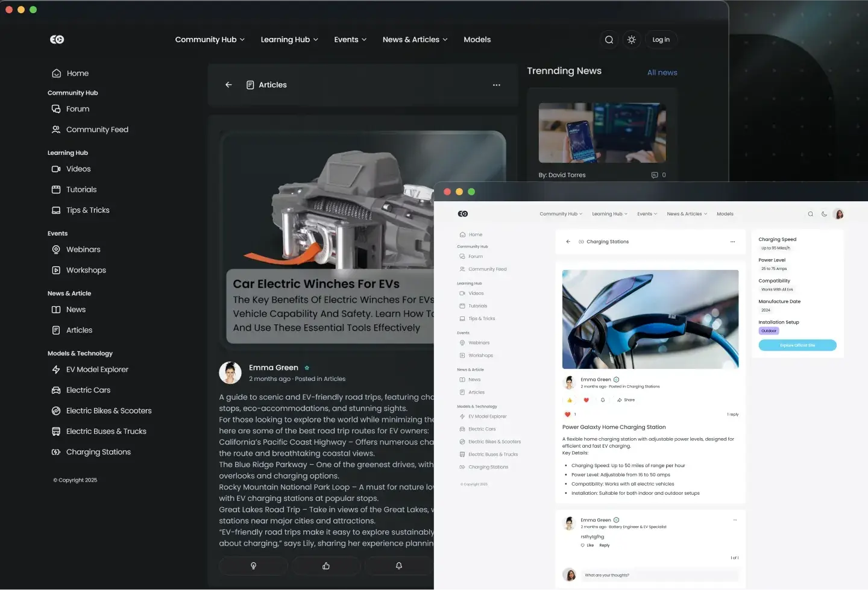The image size is (868, 590).
Task: Open Tips & Tricks in dark sidebar
Action: (80, 210)
